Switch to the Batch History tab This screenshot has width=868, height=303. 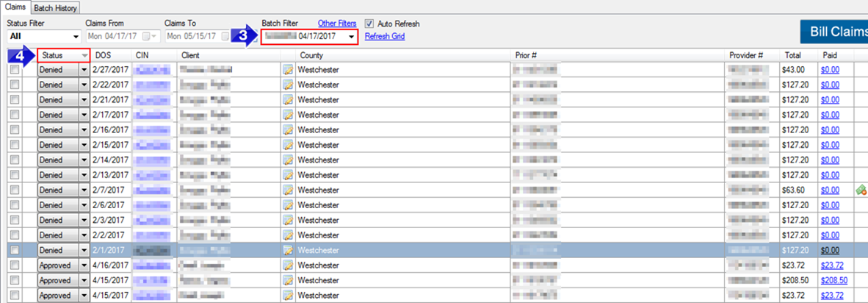(x=56, y=8)
